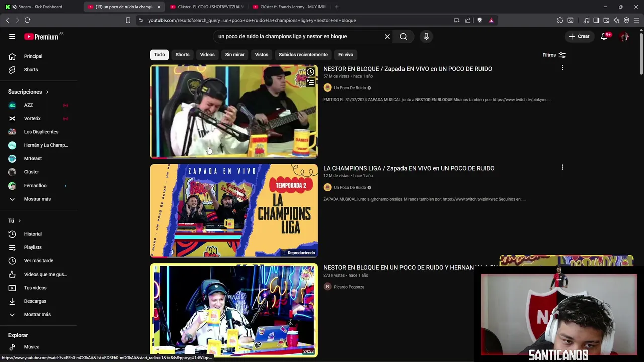
Task: Expand Mostrar más under Tú section
Action: [38, 314]
